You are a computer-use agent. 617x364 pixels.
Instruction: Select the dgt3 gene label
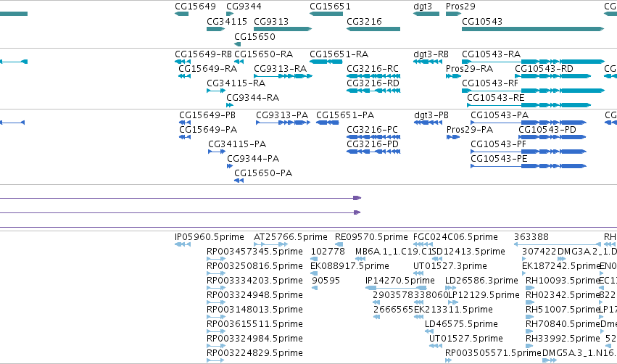pos(423,7)
